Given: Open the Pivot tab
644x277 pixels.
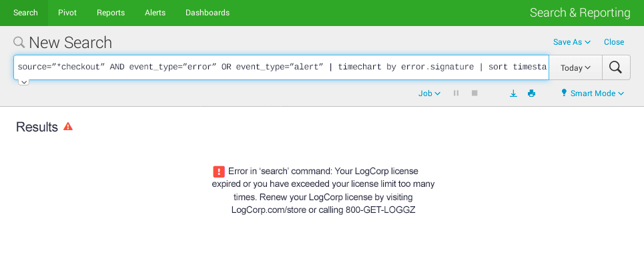Looking at the screenshot, I should pyautogui.click(x=67, y=13).
